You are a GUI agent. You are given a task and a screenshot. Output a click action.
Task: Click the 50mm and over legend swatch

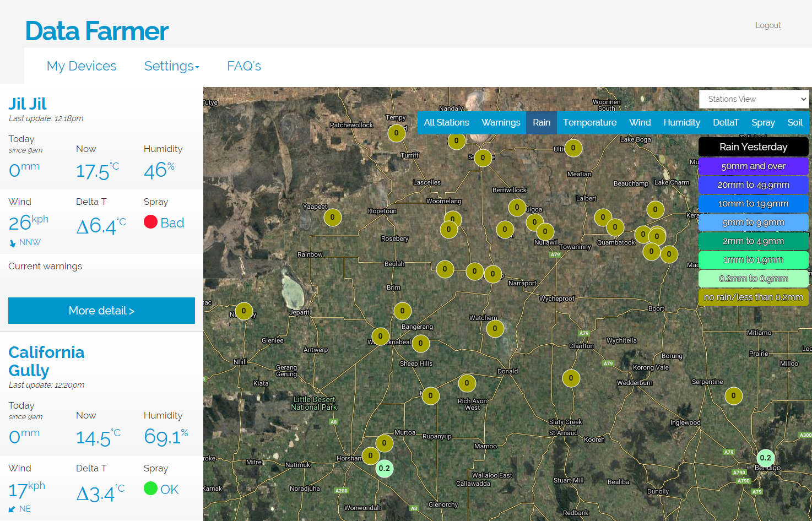[x=753, y=166]
